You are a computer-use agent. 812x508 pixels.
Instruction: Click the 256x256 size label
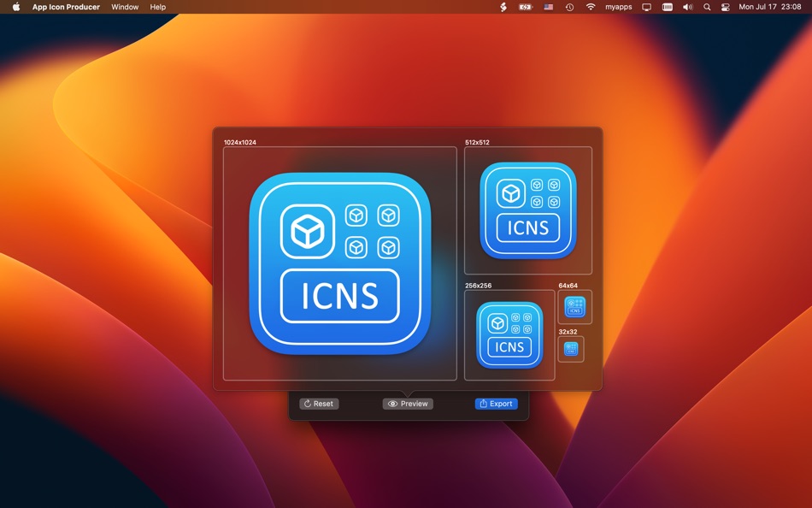[478, 286]
